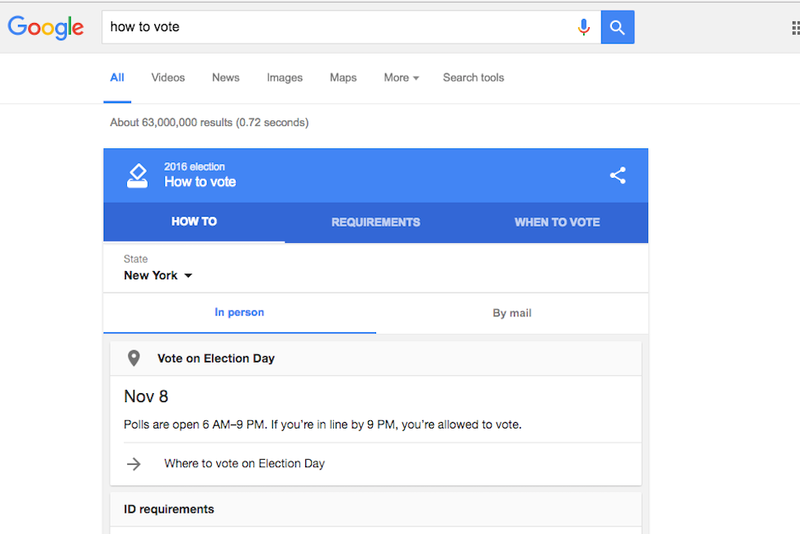Click the location pin icon by Election Day

(134, 358)
